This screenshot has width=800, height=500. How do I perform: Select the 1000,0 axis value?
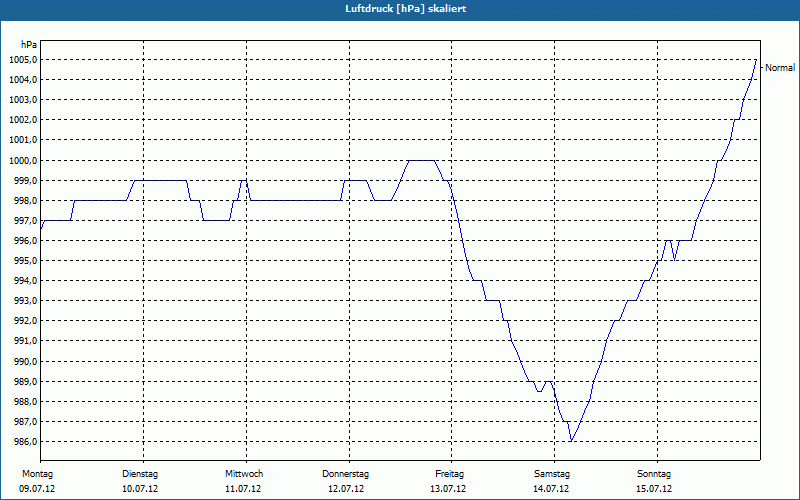coord(23,161)
